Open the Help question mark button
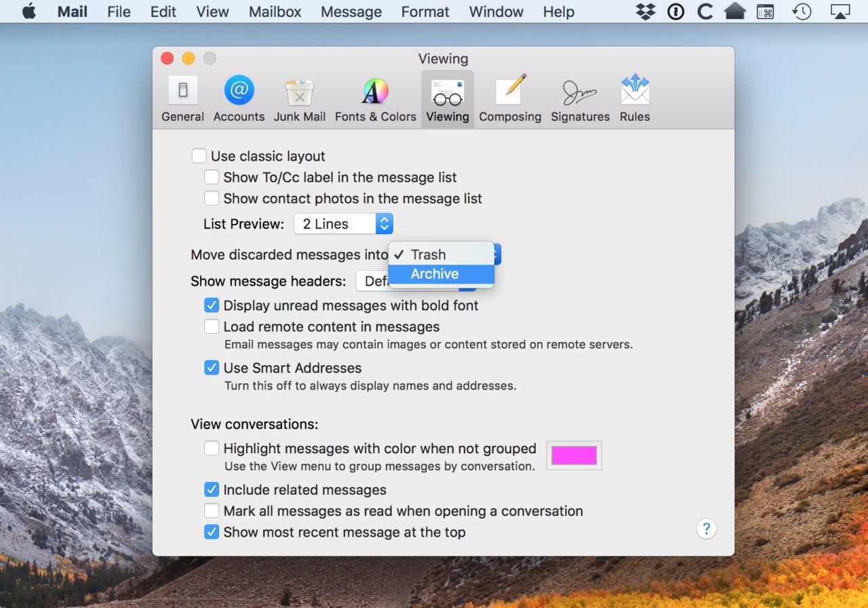The width and height of the screenshot is (868, 608). pos(706,529)
